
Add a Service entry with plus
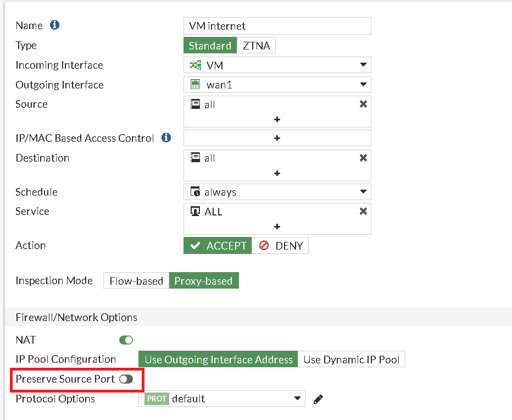pos(277,226)
